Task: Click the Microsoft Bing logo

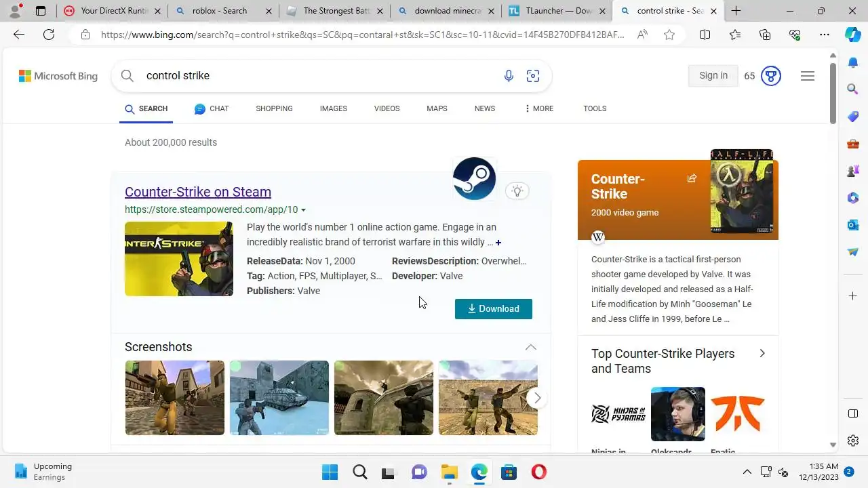Action: 58,76
